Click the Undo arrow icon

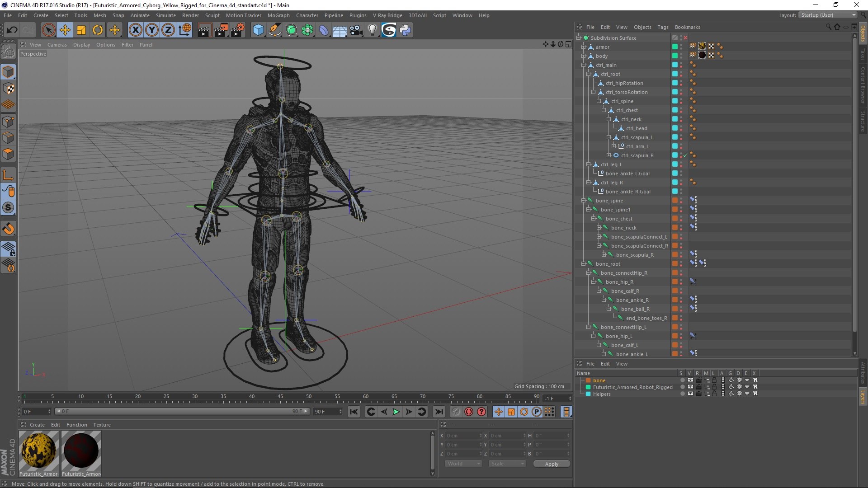click(12, 30)
